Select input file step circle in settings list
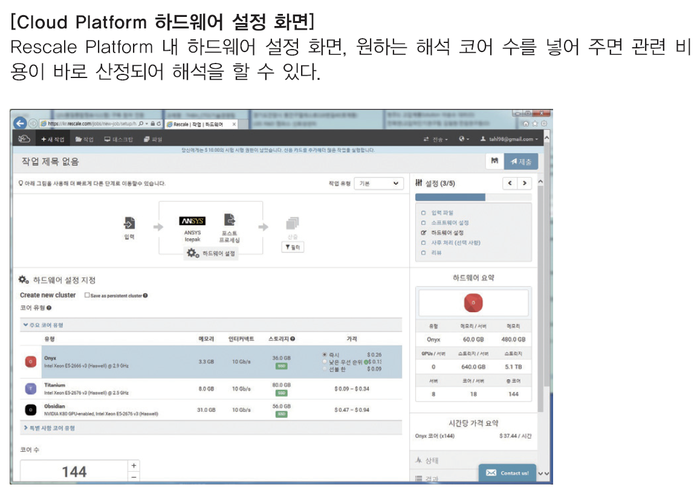Image resolution: width=700 pixels, height=496 pixels. pos(423,213)
